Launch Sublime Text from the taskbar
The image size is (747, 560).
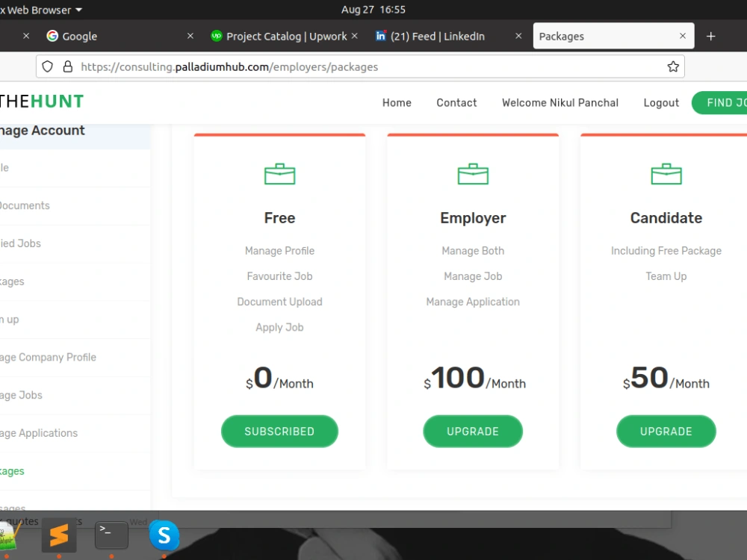[x=59, y=535]
